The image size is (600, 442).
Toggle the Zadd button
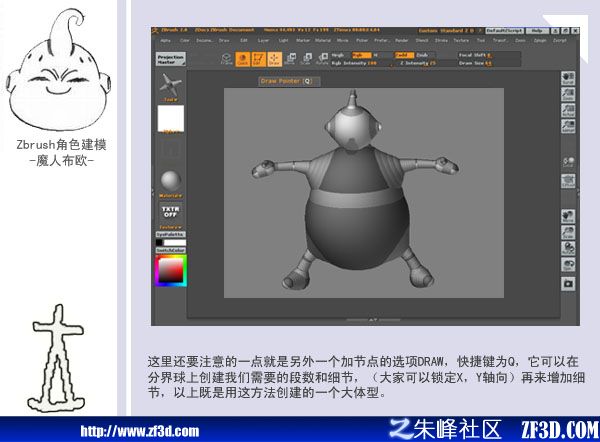click(x=403, y=55)
